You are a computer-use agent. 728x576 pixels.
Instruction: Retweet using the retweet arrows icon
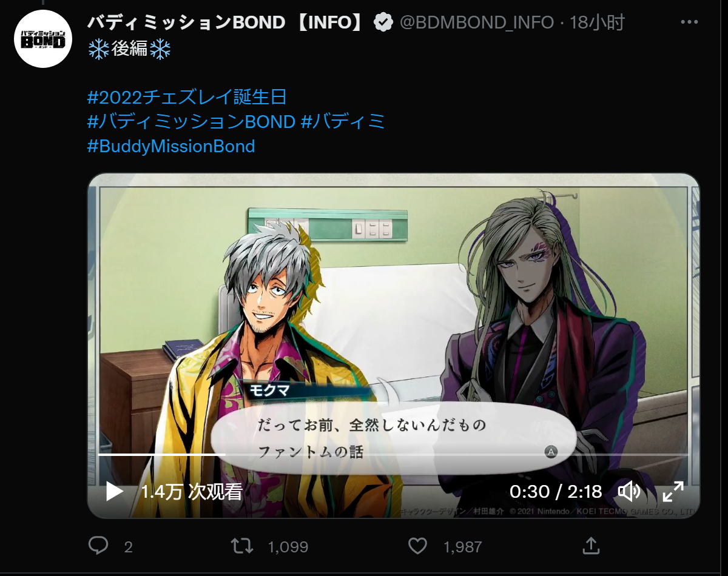click(x=243, y=546)
